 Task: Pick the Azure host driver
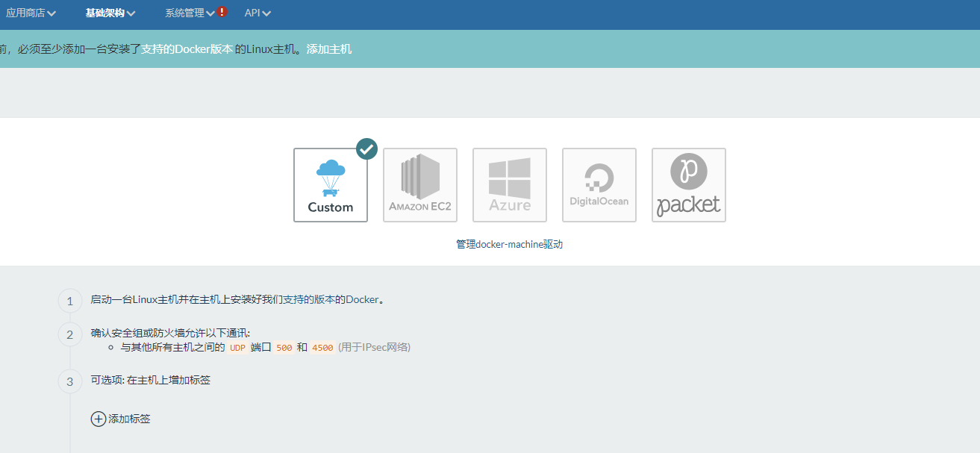[x=509, y=185]
